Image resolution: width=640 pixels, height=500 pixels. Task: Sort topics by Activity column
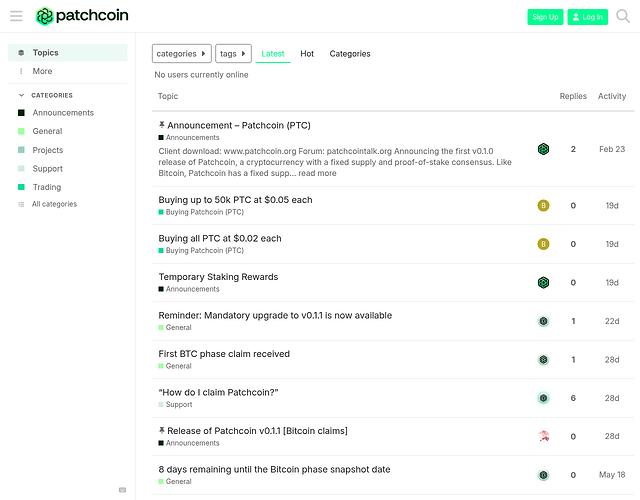coord(612,96)
